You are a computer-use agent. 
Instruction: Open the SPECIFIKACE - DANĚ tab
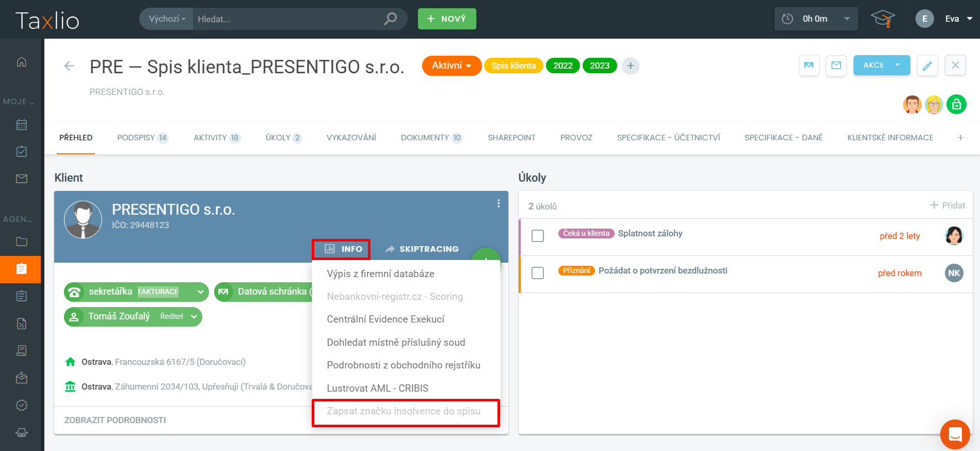click(783, 138)
